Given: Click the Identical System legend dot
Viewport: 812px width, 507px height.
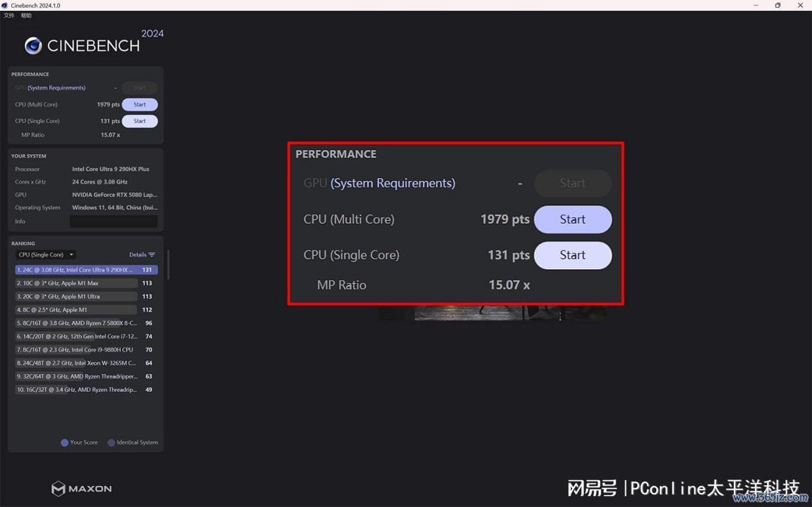Looking at the screenshot, I should point(111,442).
